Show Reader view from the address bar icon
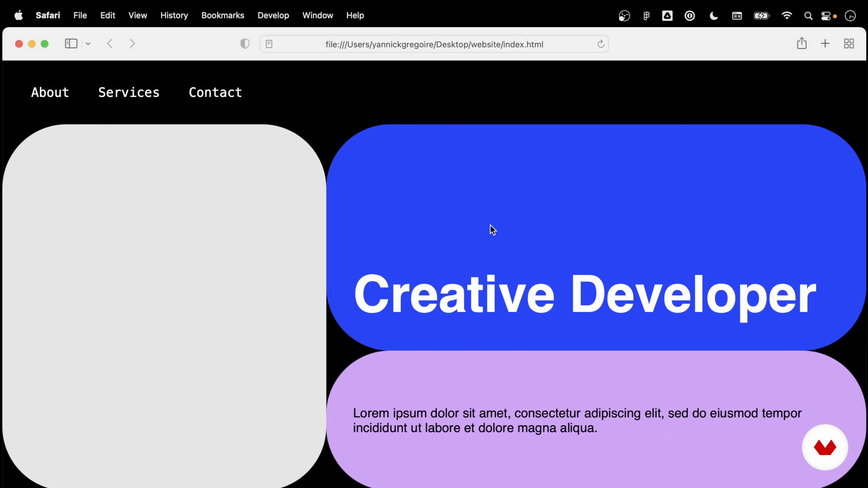Screen dimensions: 868x488 (x=269, y=44)
